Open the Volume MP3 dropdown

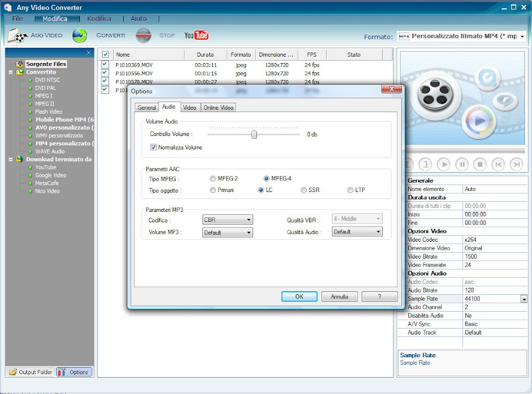pos(228,232)
